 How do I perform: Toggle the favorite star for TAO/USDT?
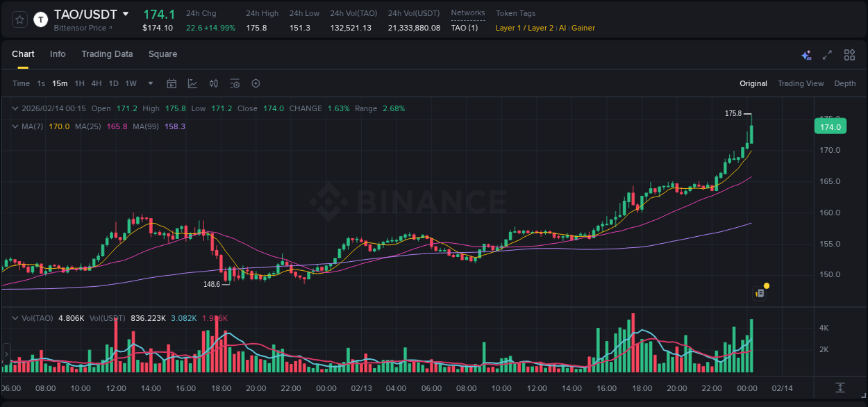19,19
